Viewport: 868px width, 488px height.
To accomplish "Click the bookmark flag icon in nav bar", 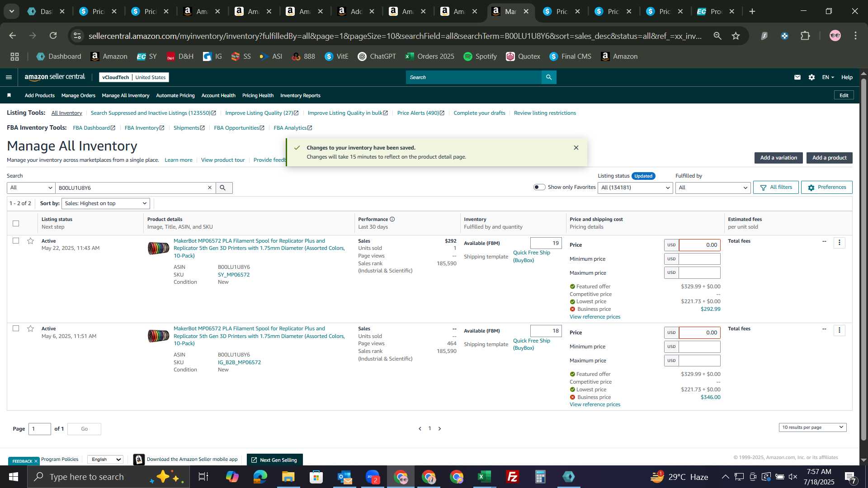I will [x=9, y=95].
